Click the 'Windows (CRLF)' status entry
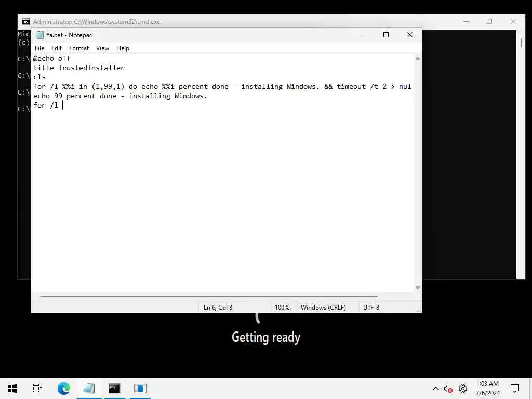Viewport: 532px width, 399px height. point(323,308)
